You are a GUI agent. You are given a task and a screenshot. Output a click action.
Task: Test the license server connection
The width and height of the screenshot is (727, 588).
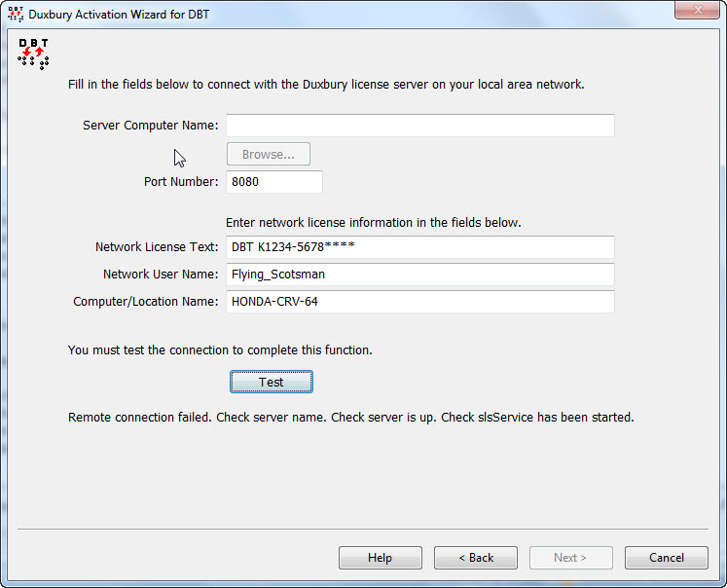click(272, 382)
